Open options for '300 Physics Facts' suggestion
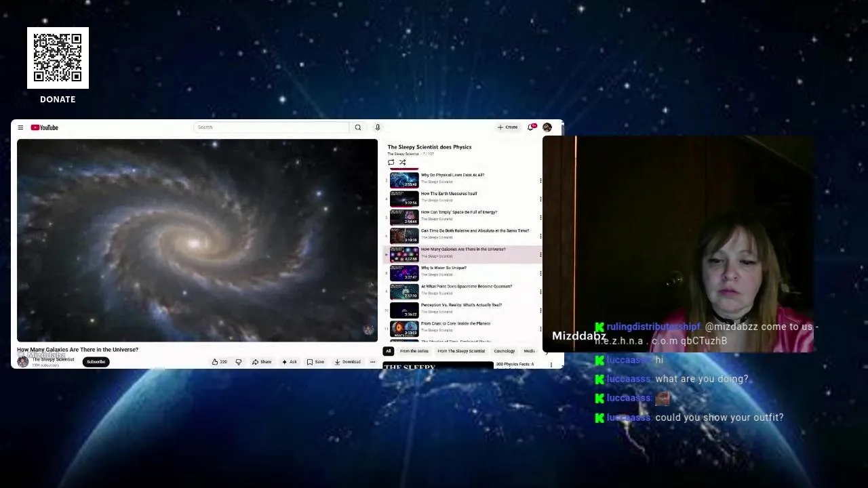This screenshot has height=488, width=868. pyautogui.click(x=551, y=365)
